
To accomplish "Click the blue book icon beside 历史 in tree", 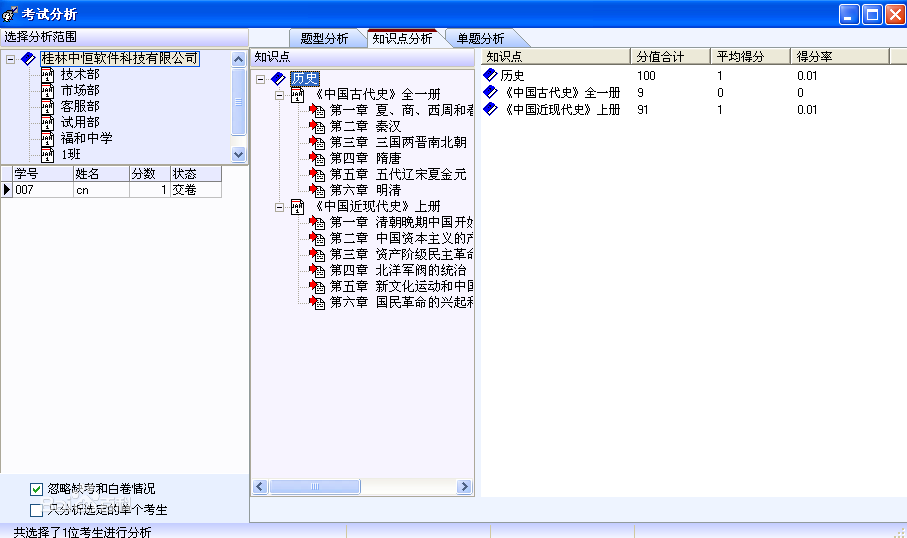I will [278, 79].
